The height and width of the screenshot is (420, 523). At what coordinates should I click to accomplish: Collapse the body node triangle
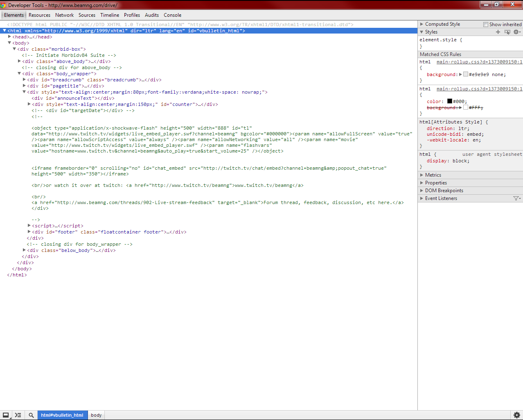(9, 43)
